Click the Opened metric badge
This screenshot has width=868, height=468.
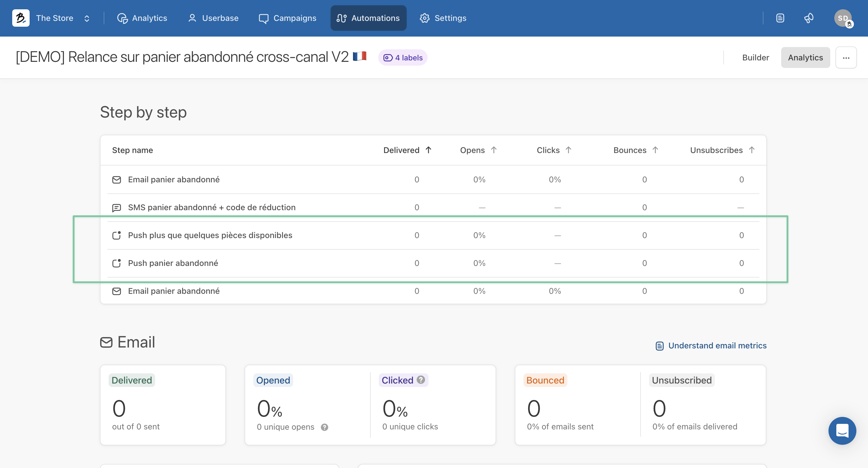273,380
